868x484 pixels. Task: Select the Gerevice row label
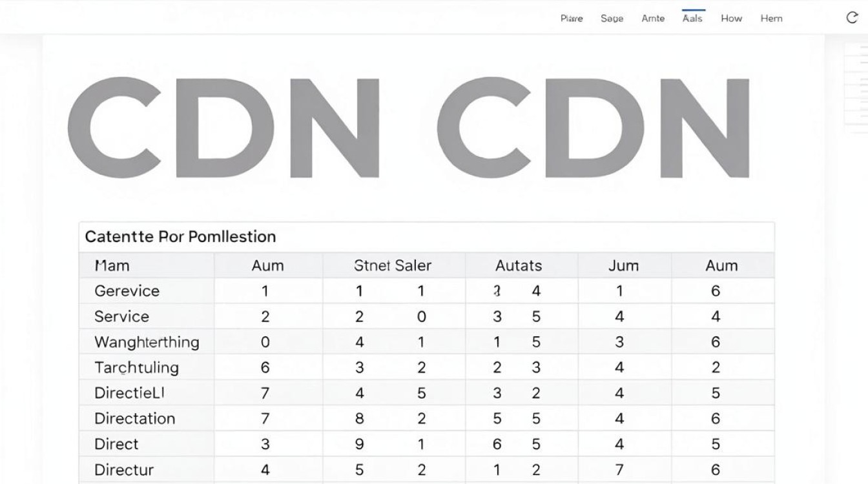127,291
